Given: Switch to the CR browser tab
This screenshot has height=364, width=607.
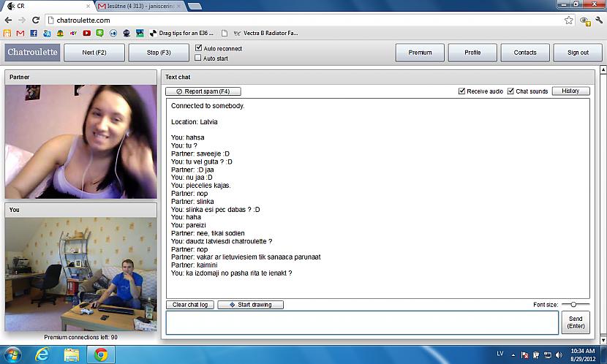Looking at the screenshot, I should 48,6.
